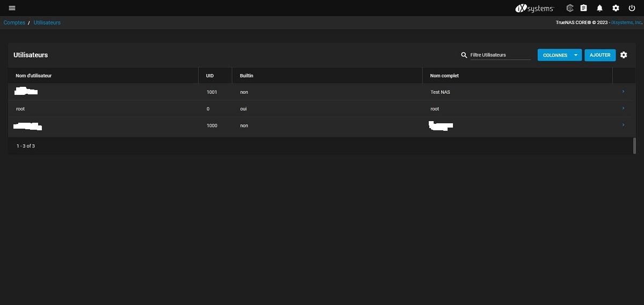Open the users table gear settings
Screen dimensions: 644x305
(x=624, y=55)
